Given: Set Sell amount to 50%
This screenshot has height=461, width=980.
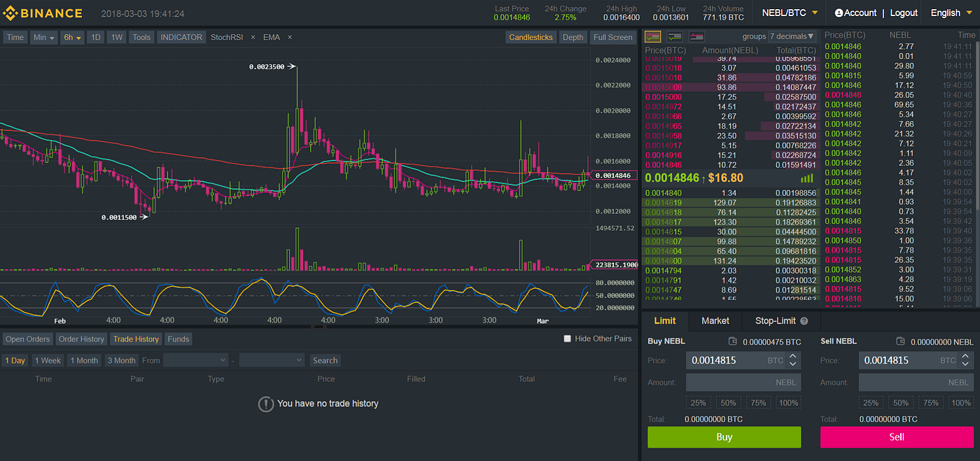Looking at the screenshot, I should [901, 403].
